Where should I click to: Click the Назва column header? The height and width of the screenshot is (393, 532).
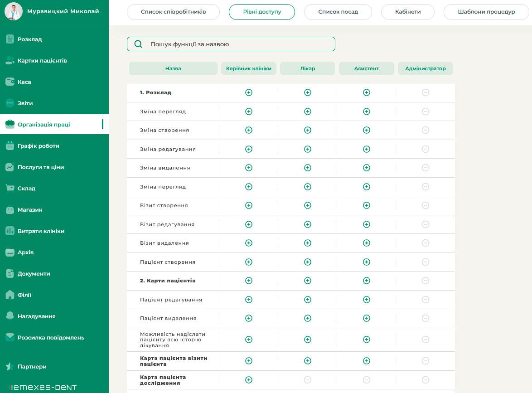(x=173, y=68)
